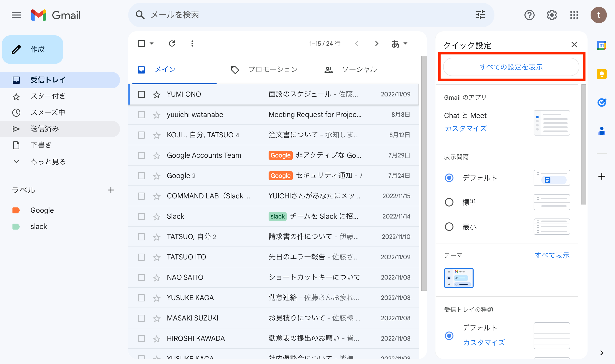Open スヌーズ中 folder
Viewport: 615px width, 364px height.
click(60, 113)
